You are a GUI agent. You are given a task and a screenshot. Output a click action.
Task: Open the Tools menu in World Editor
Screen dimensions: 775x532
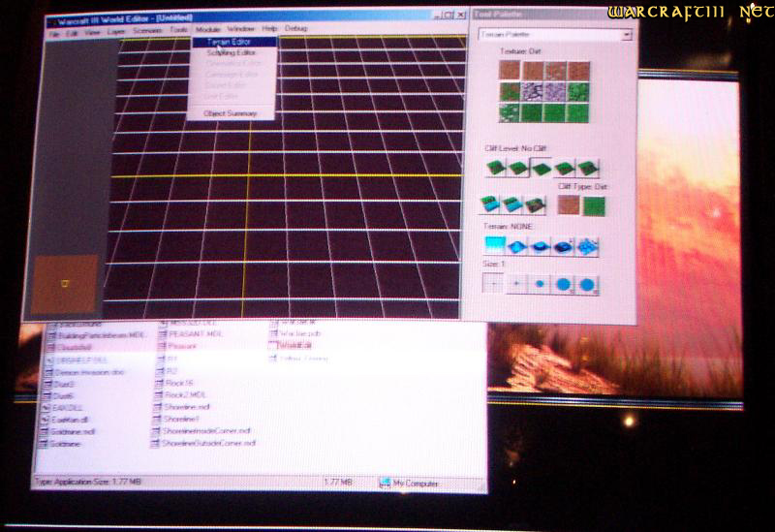coord(178,30)
